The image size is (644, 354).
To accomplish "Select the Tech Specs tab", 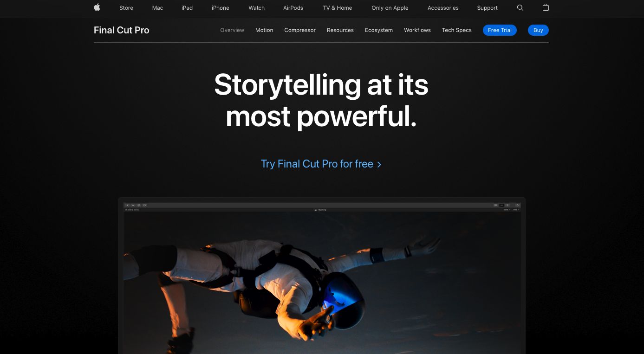I will click(x=457, y=30).
